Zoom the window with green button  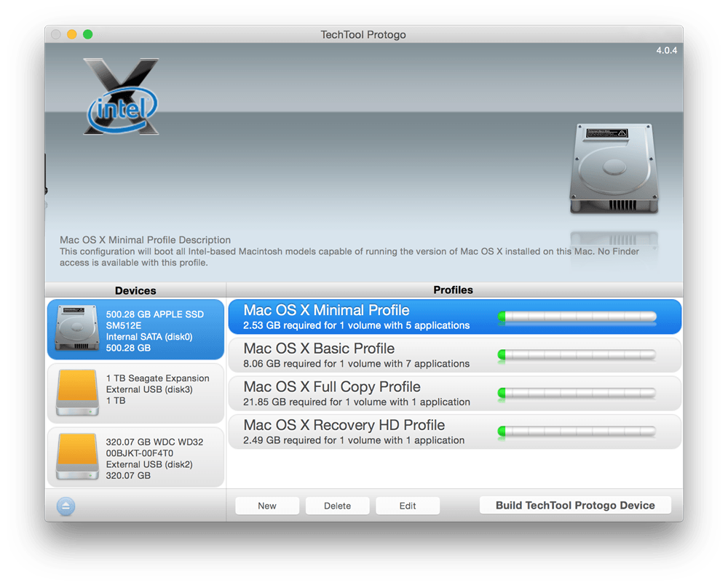(88, 34)
